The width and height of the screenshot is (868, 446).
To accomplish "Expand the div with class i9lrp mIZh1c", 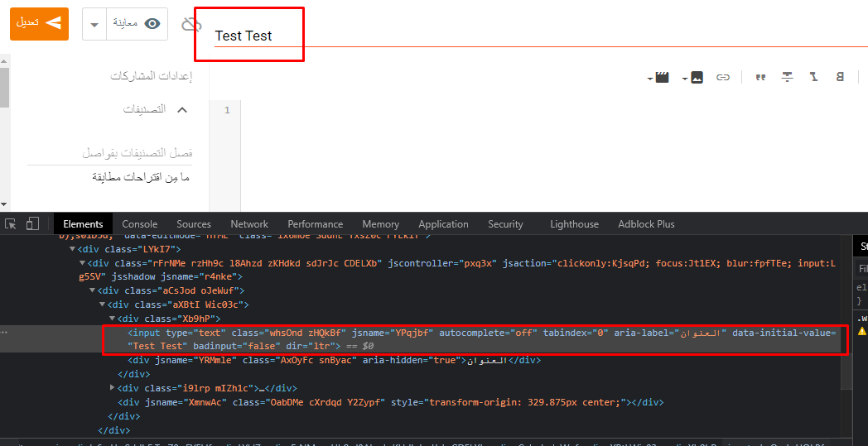I will 113,388.
